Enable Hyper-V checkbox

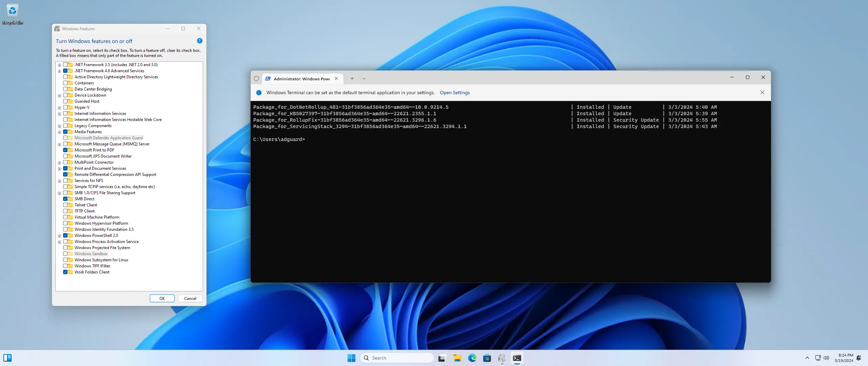[65, 107]
